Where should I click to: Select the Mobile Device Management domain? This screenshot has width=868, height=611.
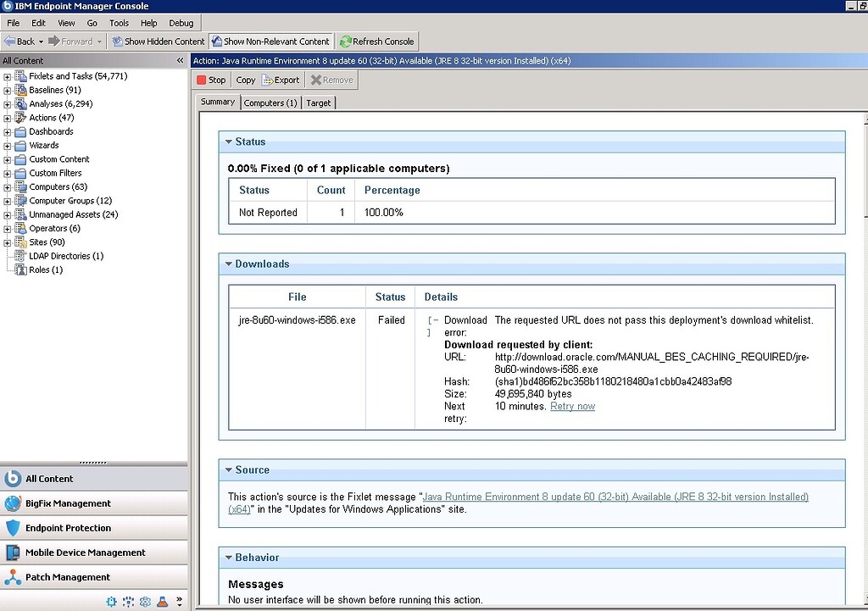[x=85, y=553]
